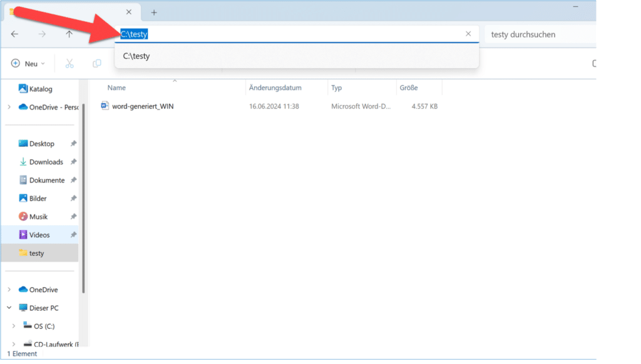Image resolution: width=641 pixels, height=364 pixels.
Task: Click the Copy icon in toolbar
Action: click(x=97, y=63)
